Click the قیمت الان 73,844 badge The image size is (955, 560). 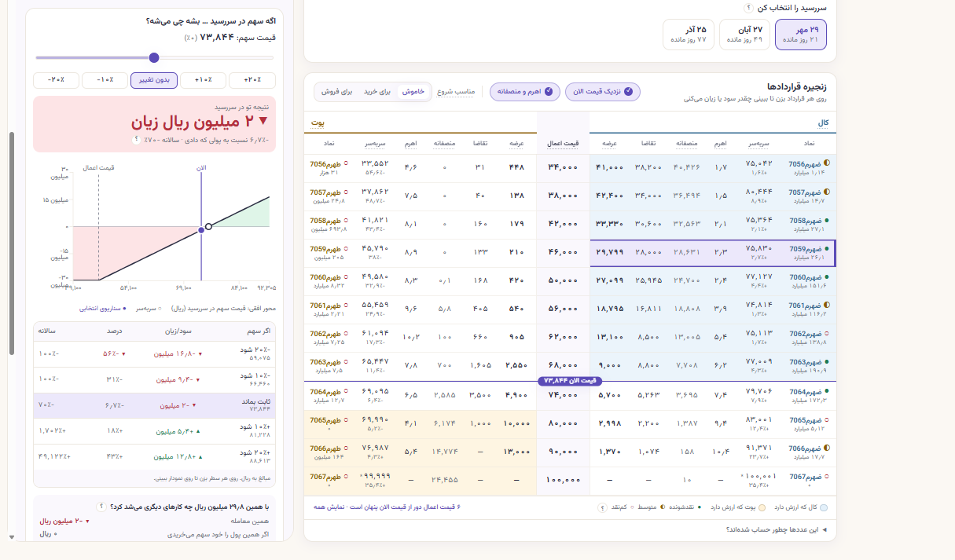[569, 381]
